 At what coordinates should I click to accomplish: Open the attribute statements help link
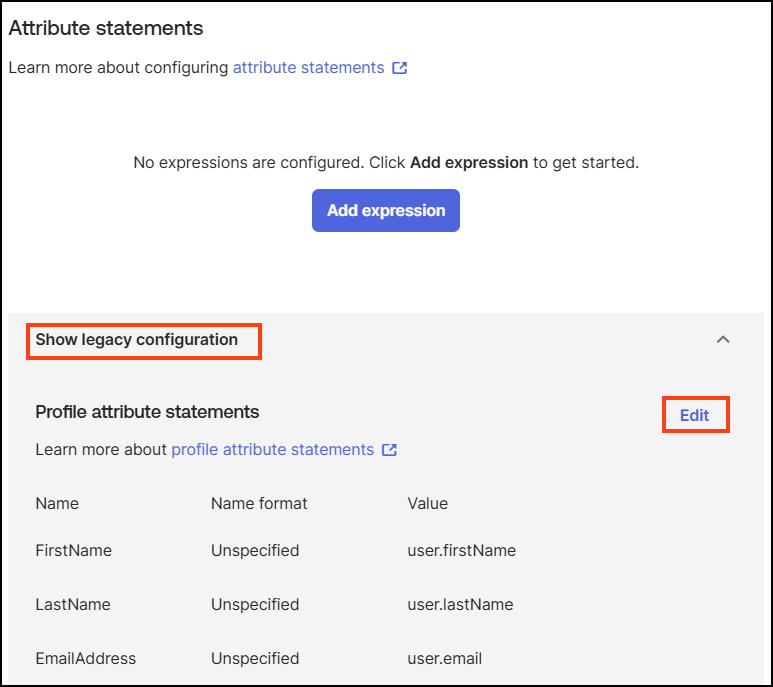(308, 68)
